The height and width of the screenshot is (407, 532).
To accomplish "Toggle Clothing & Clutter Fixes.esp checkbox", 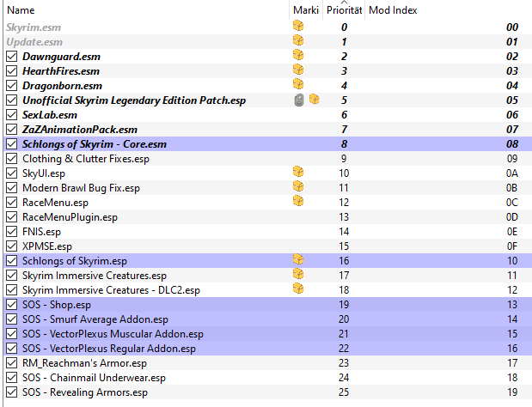I will pyautogui.click(x=11, y=159).
